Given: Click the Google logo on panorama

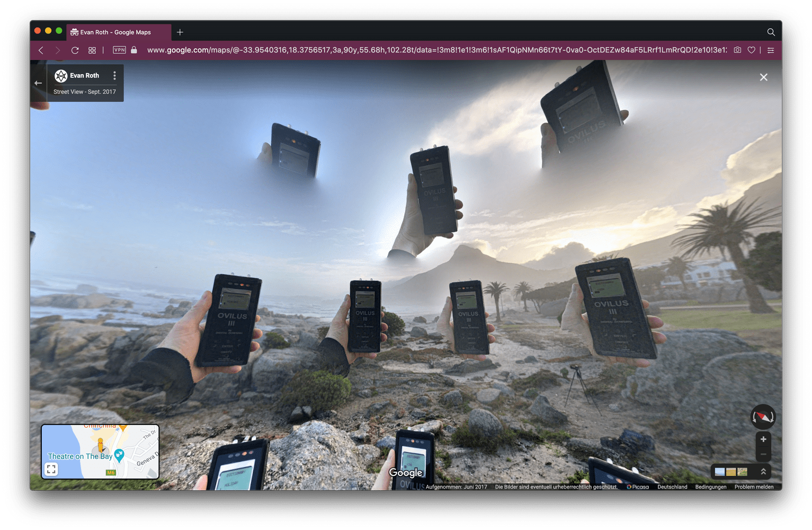Looking at the screenshot, I should pos(406,473).
